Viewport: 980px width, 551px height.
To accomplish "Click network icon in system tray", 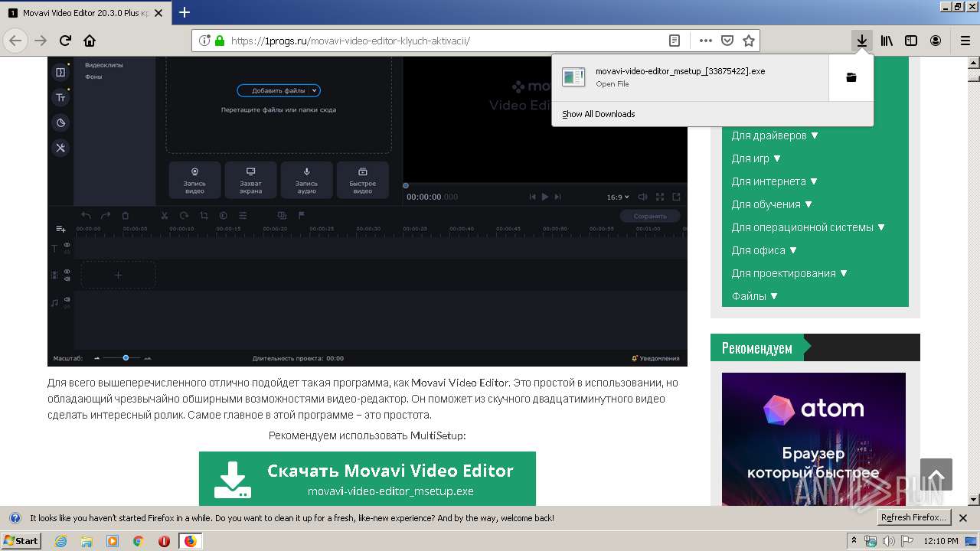I will coord(871,541).
